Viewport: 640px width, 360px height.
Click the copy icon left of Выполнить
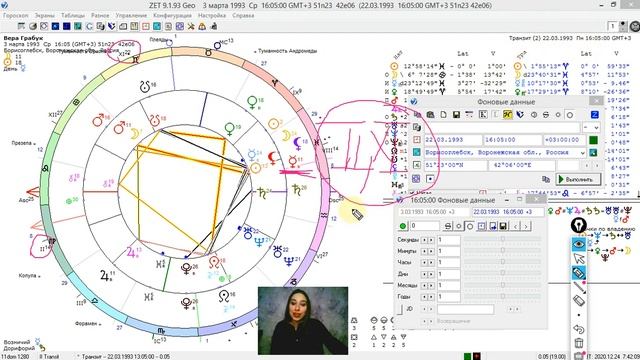pyautogui.click(x=546, y=179)
